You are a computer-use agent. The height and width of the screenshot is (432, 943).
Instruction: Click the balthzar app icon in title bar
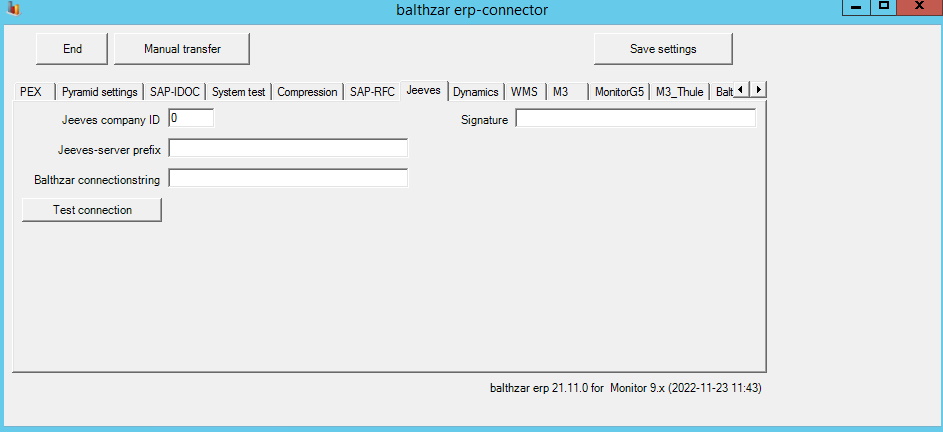[13, 8]
